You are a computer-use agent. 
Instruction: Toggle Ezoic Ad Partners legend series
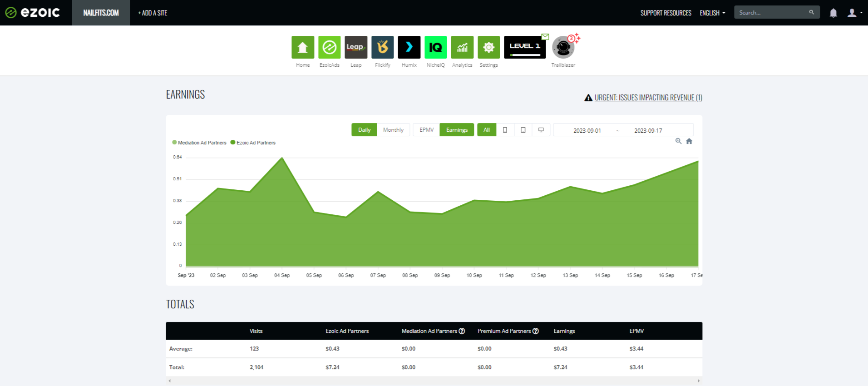coord(253,143)
